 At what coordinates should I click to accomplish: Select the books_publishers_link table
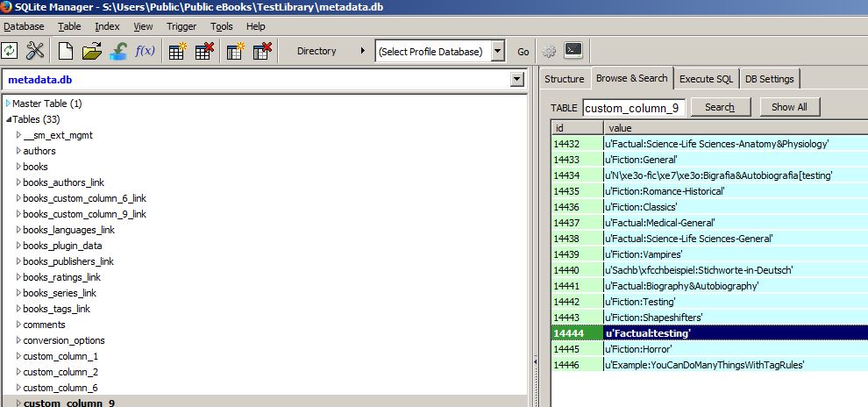click(68, 261)
